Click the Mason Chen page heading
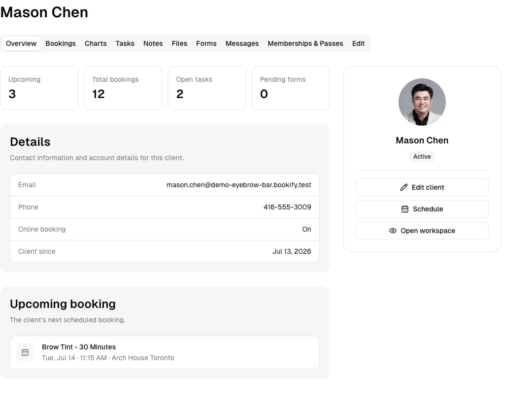Viewport: 532px width, 407px height. pos(44,12)
